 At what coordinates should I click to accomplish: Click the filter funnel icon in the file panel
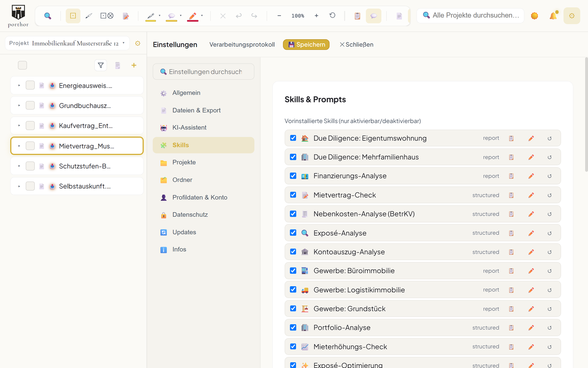click(x=101, y=65)
